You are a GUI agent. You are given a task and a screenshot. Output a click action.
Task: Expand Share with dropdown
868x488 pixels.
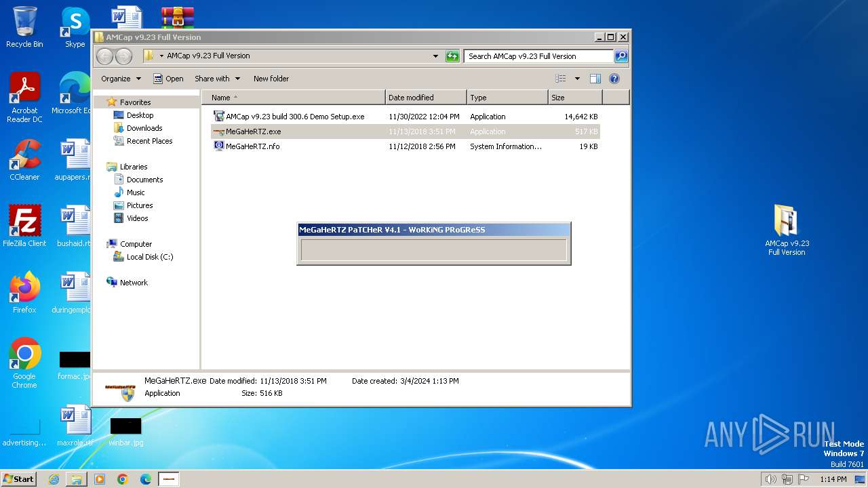[x=218, y=79]
